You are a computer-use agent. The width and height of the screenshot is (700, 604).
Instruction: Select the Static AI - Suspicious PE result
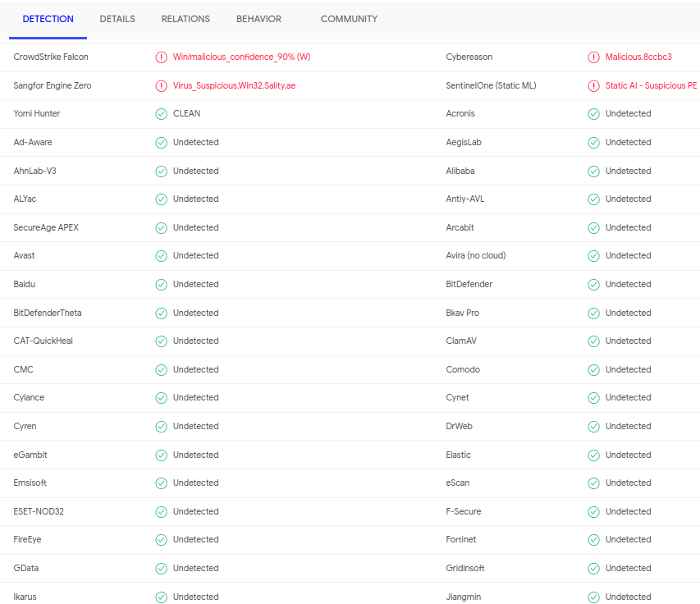coord(651,85)
